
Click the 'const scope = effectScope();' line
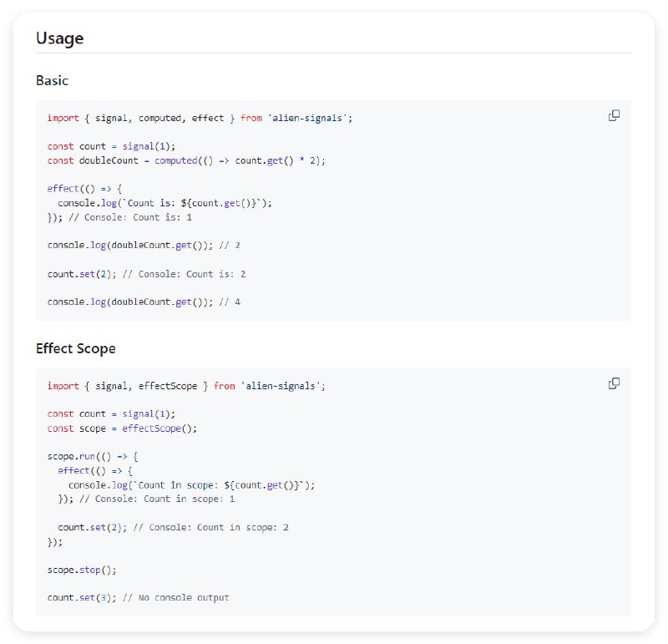pos(122,428)
